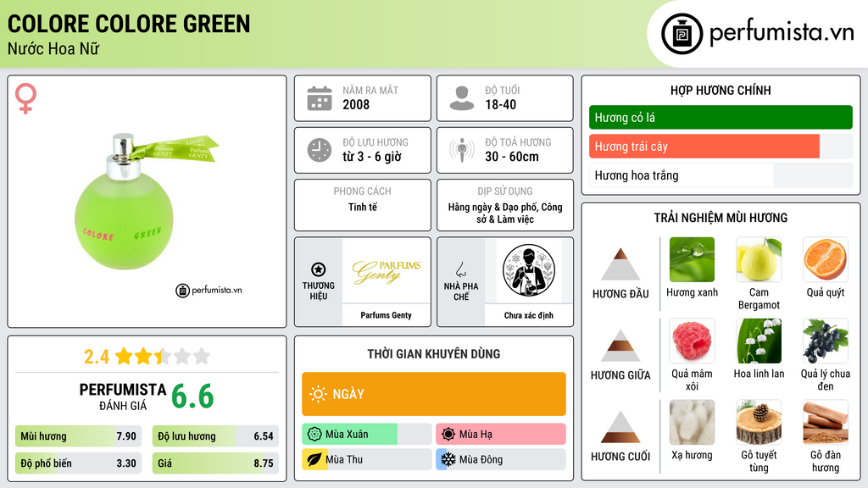Viewport: 868px width, 488px height.
Task: Click the star badge icon above Thương hiệu
Action: click(x=319, y=269)
